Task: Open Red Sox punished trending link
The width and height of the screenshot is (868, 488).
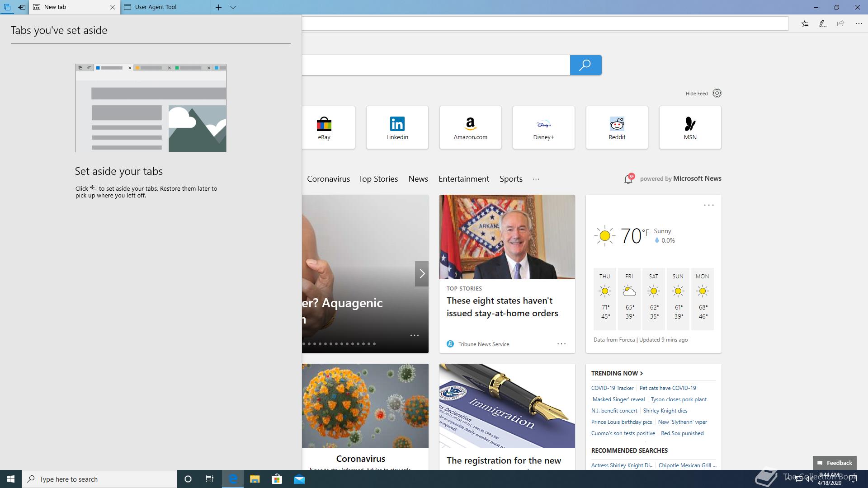Action: click(682, 433)
